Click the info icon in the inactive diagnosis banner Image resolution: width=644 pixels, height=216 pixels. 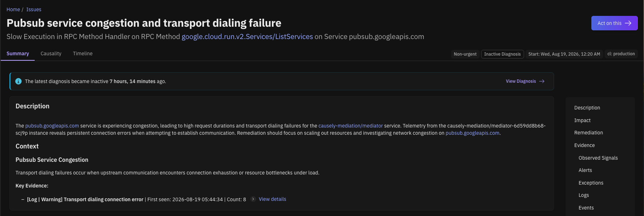tap(18, 81)
